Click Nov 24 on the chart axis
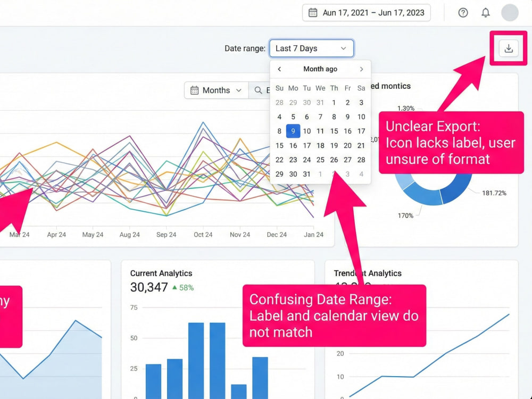Screen dimensions: 532x399 pyautogui.click(x=240, y=235)
